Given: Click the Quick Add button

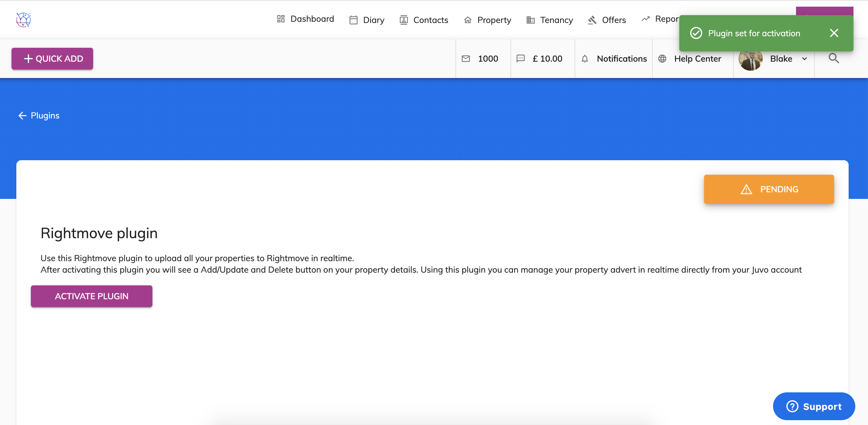Looking at the screenshot, I should click(52, 59).
